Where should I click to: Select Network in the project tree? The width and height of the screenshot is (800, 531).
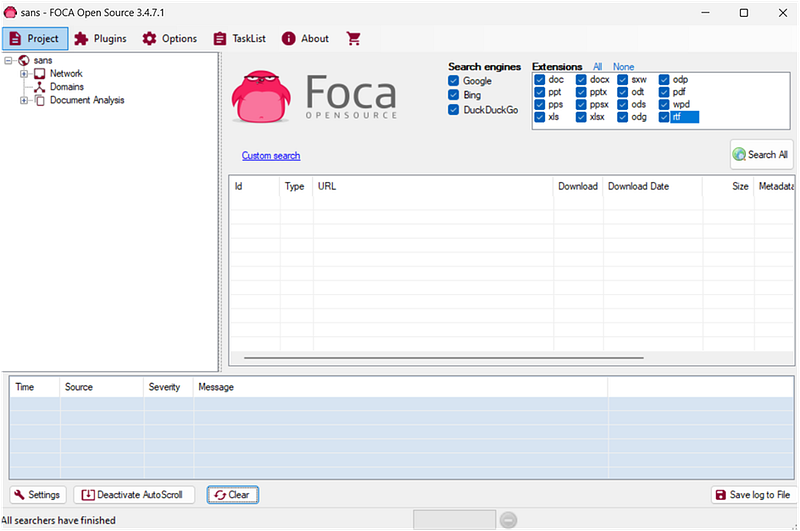coord(66,73)
